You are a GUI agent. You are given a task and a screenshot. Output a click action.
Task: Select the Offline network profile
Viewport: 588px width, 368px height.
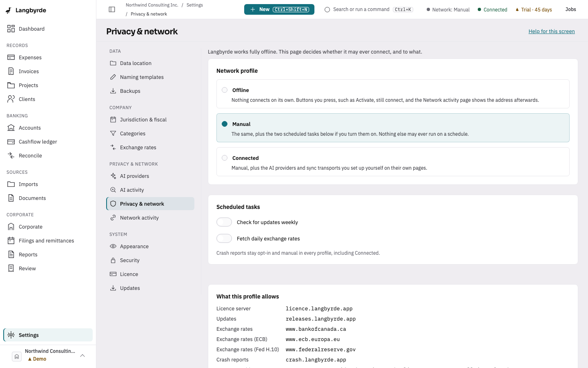pos(393,94)
